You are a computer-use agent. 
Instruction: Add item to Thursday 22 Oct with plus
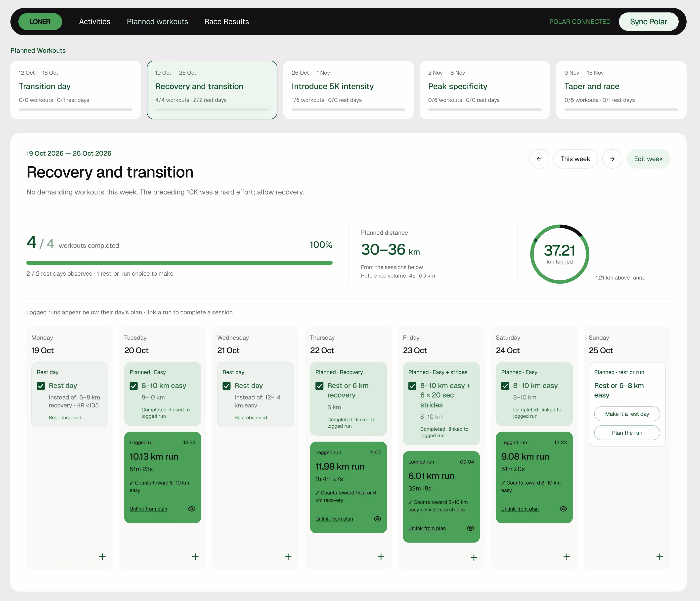coord(381,556)
